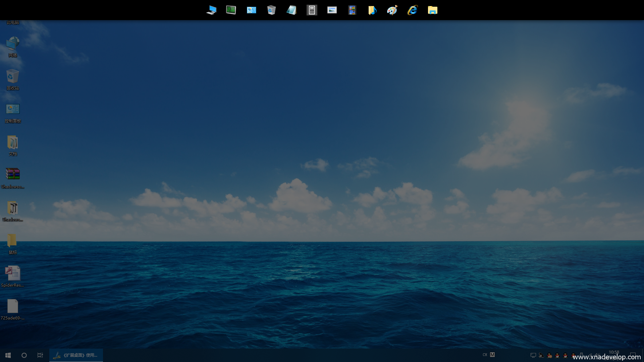Image resolution: width=644 pixels, height=362 pixels.
Task: Open the picture viewer dock icon
Action: click(332, 10)
